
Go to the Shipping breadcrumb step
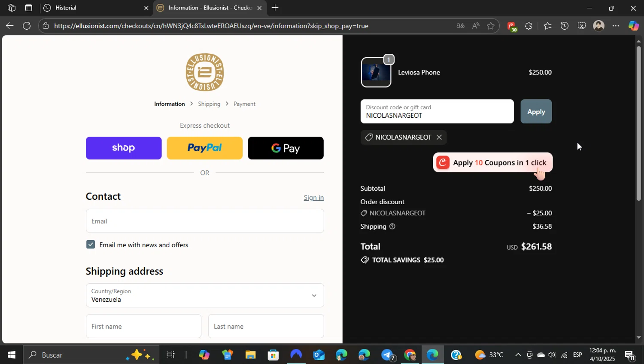pos(209,104)
